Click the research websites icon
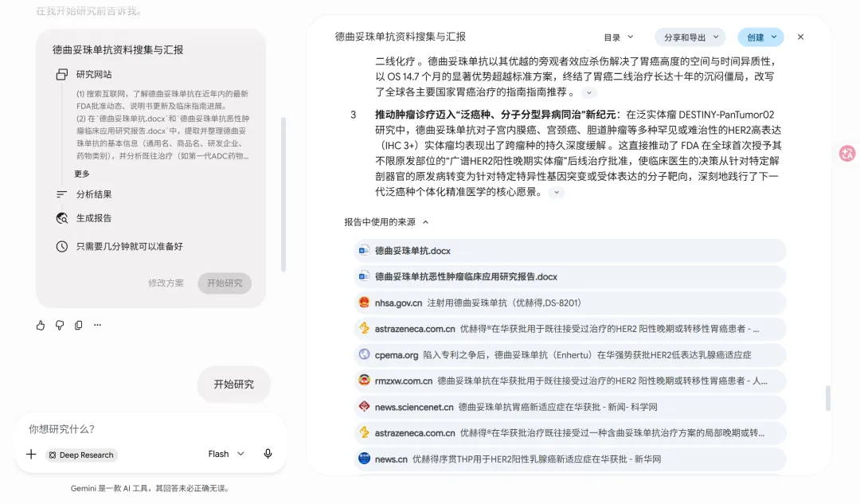 (62, 75)
